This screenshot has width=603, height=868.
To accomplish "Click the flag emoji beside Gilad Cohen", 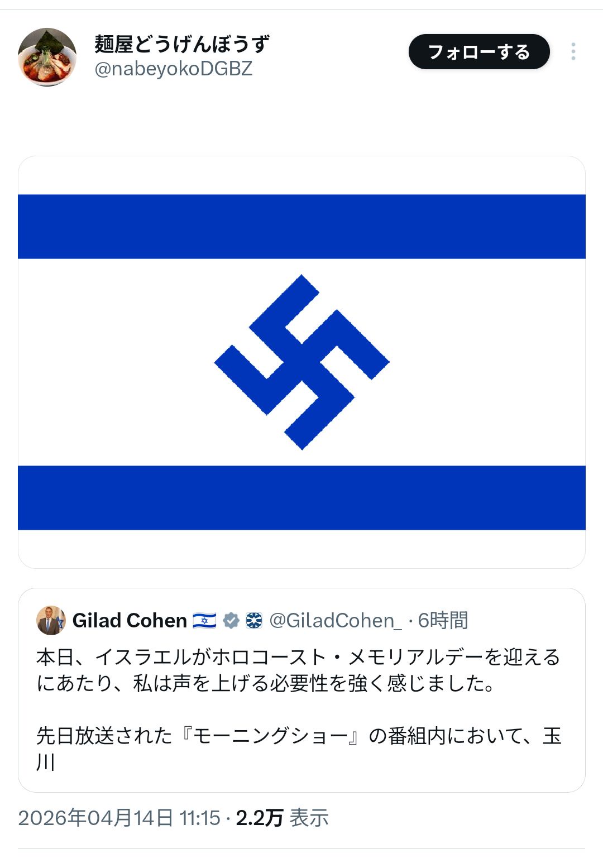I will click(x=204, y=620).
